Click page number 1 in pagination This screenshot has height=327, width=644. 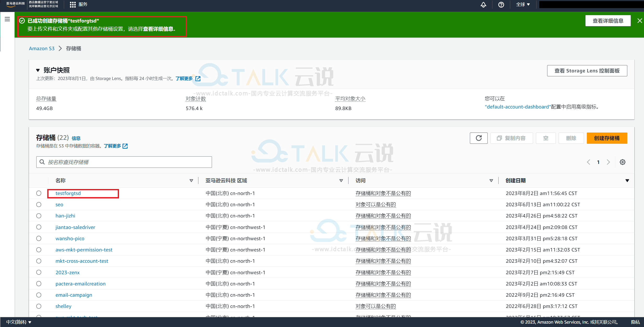pos(598,162)
